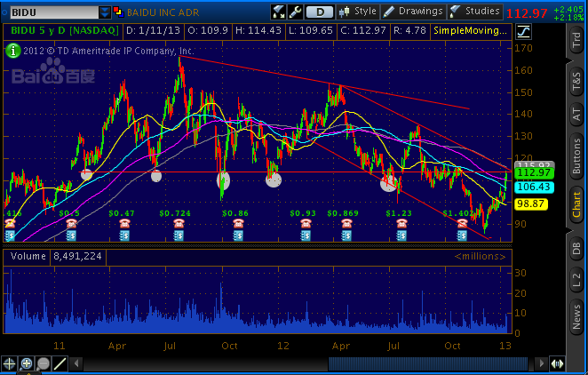Select the trendline drawing tool
588x375 pixels.
60,363
